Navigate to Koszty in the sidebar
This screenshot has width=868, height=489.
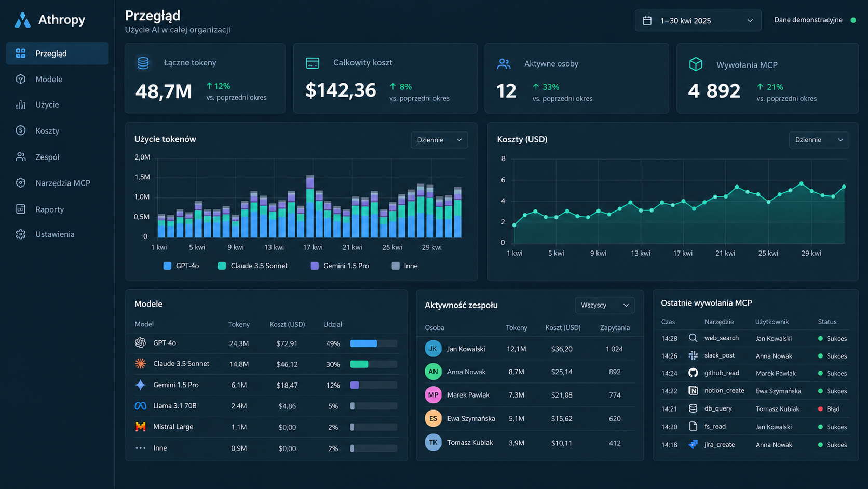tap(57, 130)
